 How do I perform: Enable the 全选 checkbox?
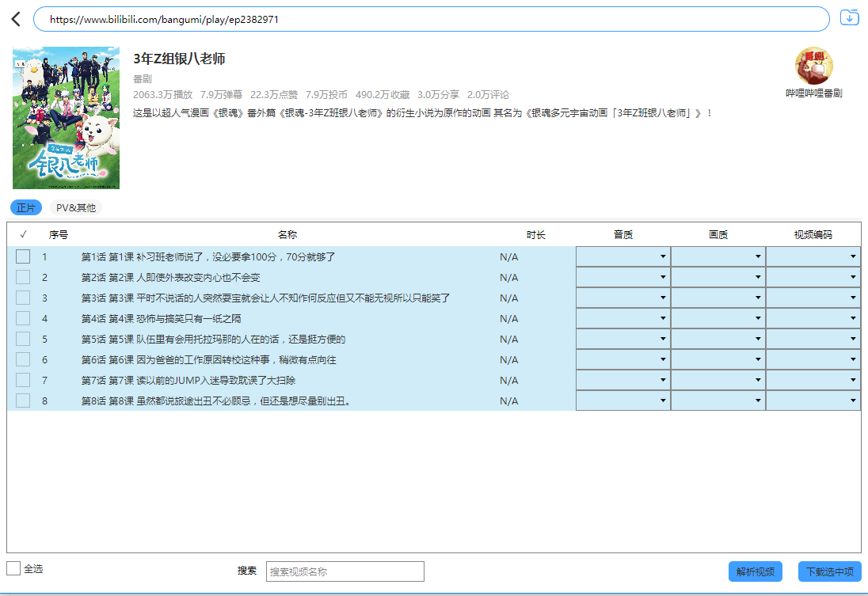(x=13, y=568)
